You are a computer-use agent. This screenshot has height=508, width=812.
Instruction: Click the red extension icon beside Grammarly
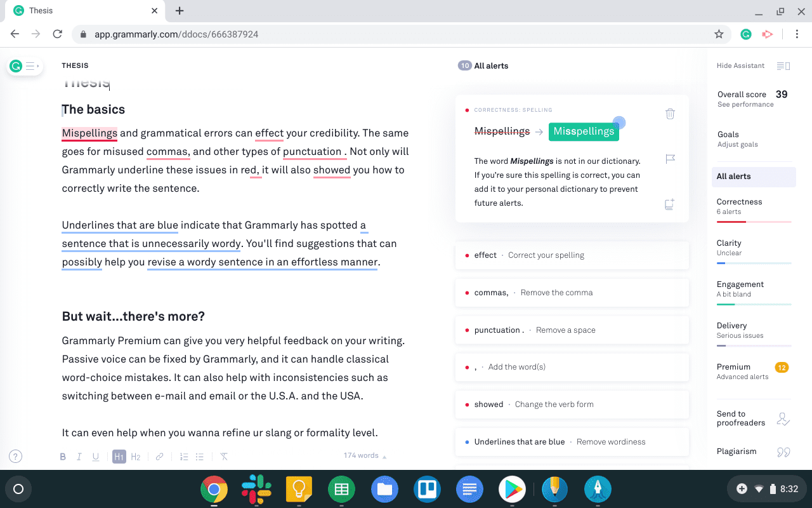pyautogui.click(x=768, y=34)
